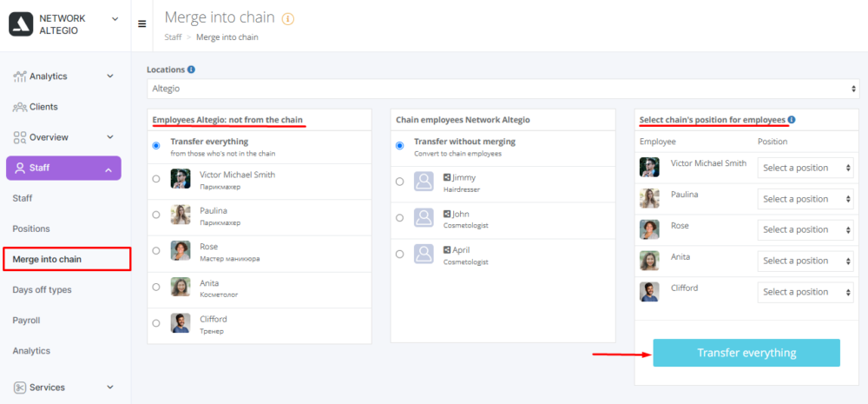Open position dropdown for Paulina
This screenshot has height=404, width=868.
click(x=806, y=199)
